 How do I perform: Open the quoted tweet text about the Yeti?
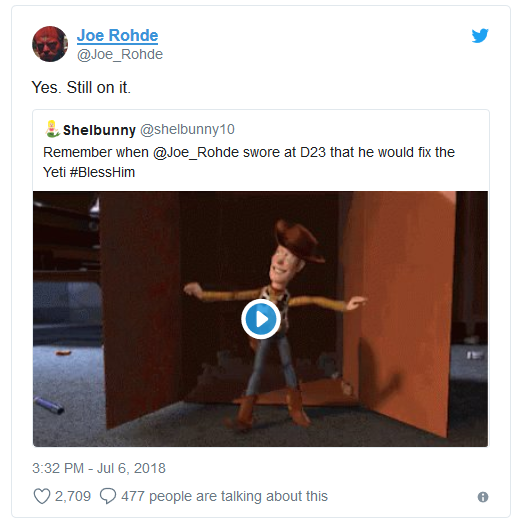(x=249, y=162)
